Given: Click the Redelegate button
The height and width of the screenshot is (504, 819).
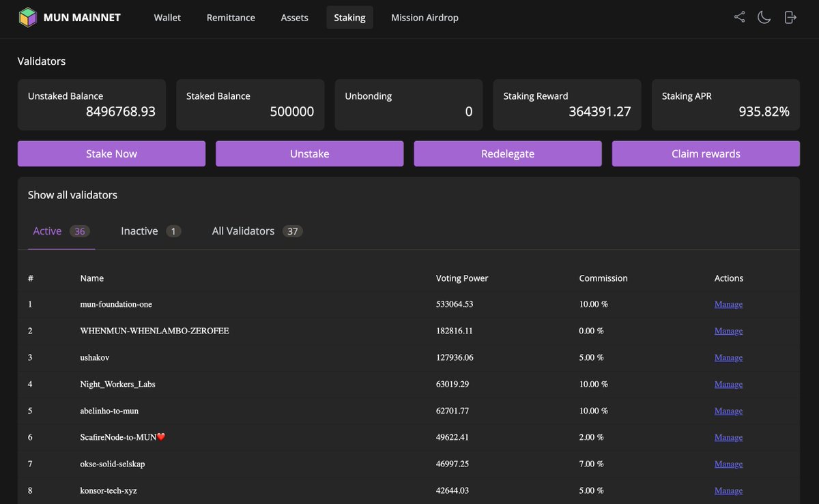Looking at the screenshot, I should pyautogui.click(x=508, y=153).
